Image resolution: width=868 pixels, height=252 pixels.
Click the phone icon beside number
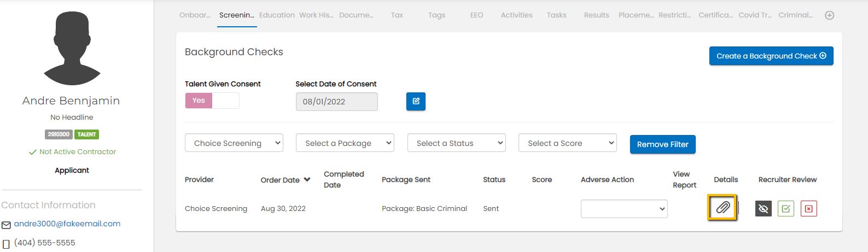click(6, 244)
